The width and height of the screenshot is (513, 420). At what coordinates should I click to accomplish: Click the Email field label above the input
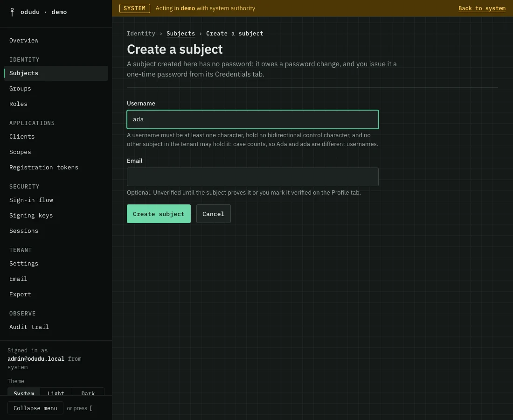[134, 161]
